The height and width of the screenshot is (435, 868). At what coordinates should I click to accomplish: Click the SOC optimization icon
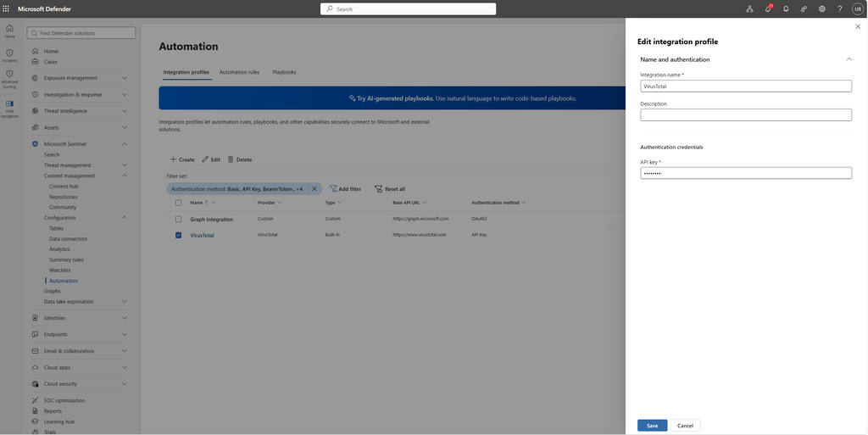[35, 400]
